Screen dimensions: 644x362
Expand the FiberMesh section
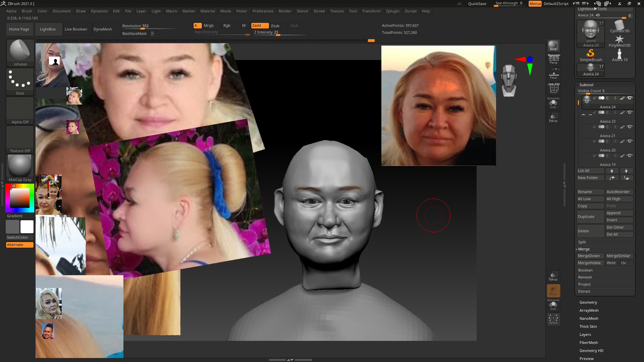589,343
